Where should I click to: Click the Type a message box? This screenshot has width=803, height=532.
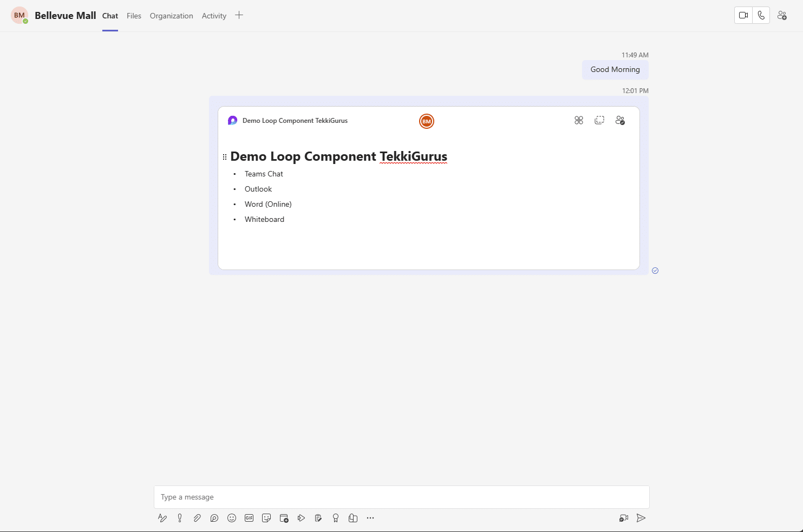click(401, 497)
